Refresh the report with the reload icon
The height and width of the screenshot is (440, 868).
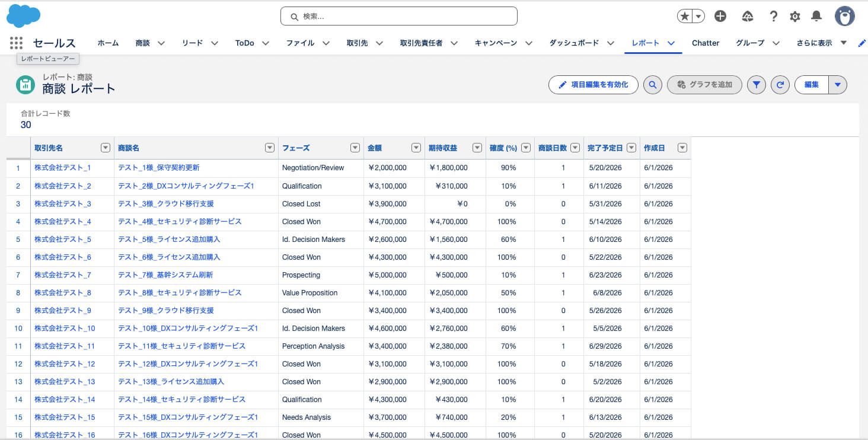tap(780, 85)
